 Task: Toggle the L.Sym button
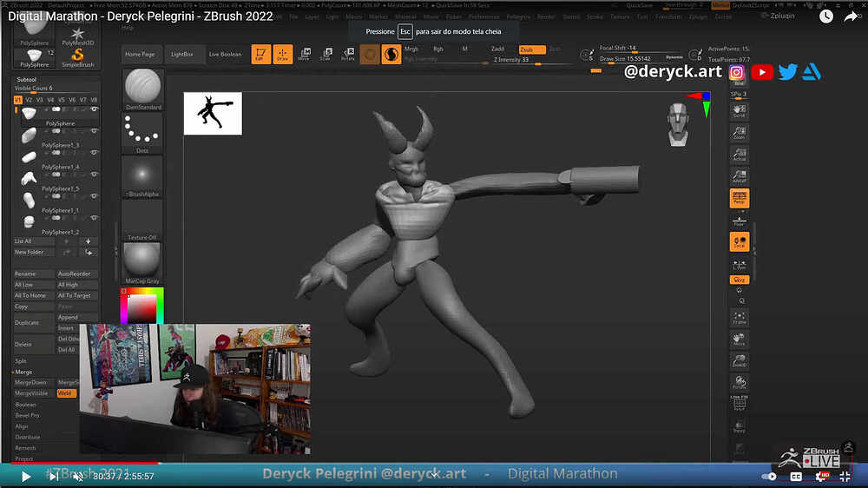coord(739,266)
